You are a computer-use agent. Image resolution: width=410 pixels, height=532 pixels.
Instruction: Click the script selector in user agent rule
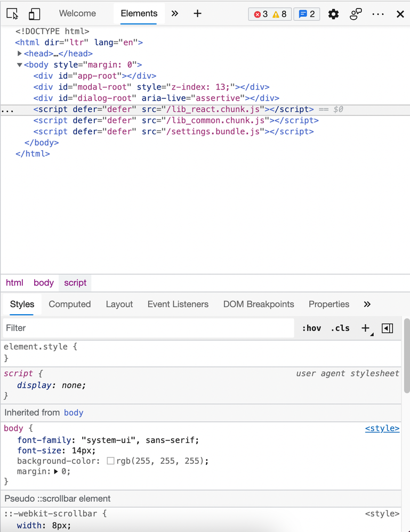tap(18, 373)
